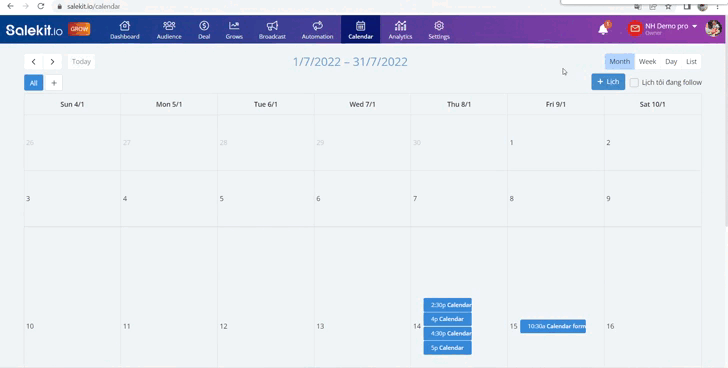Switch to the List view tab
Screen dimensions: 728x368
coord(691,61)
